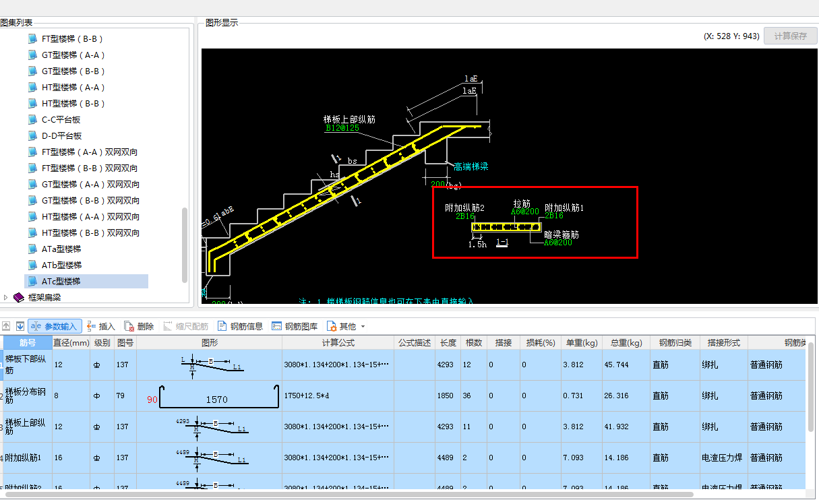Click the rebar table vertical scrollbar
819x504 pixels.
point(812,387)
